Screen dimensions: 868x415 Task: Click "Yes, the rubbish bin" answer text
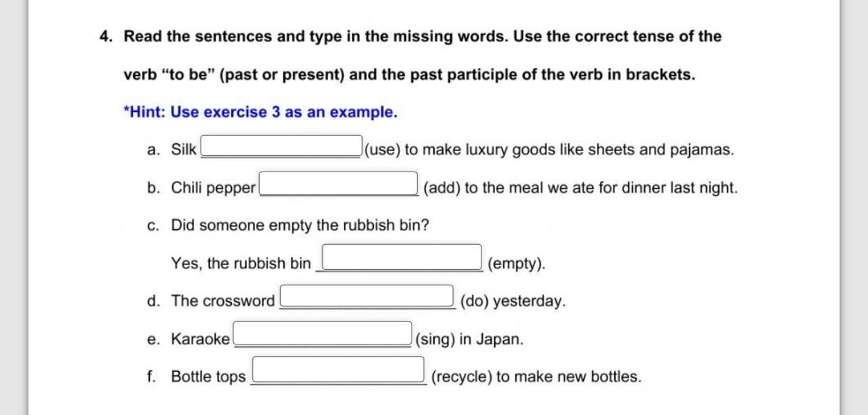(241, 264)
